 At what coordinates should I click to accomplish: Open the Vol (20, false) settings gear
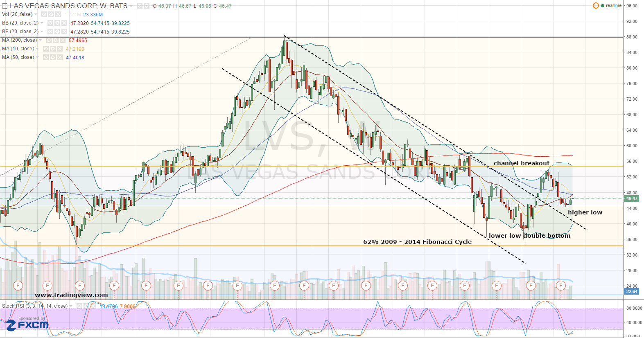pyautogui.click(x=51, y=14)
